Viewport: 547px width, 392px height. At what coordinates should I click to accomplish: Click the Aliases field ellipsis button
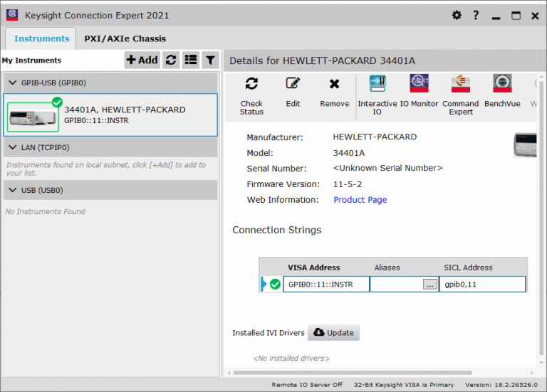[429, 285]
